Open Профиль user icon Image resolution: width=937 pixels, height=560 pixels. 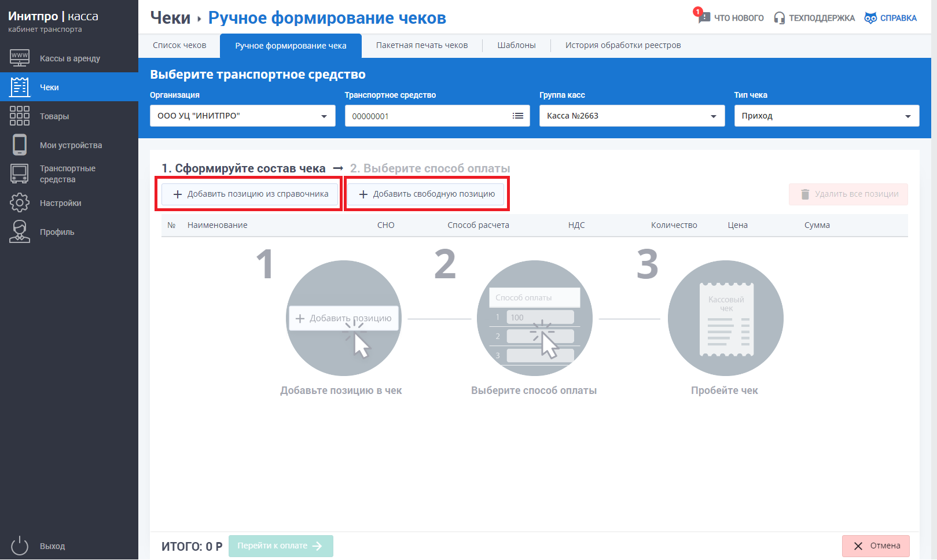click(x=20, y=231)
